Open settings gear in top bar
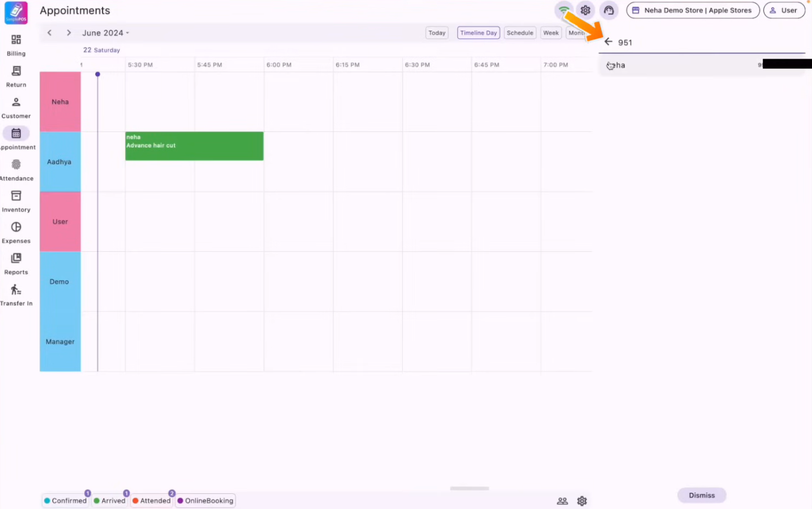Screen dimensions: 812x509 [x=586, y=10]
